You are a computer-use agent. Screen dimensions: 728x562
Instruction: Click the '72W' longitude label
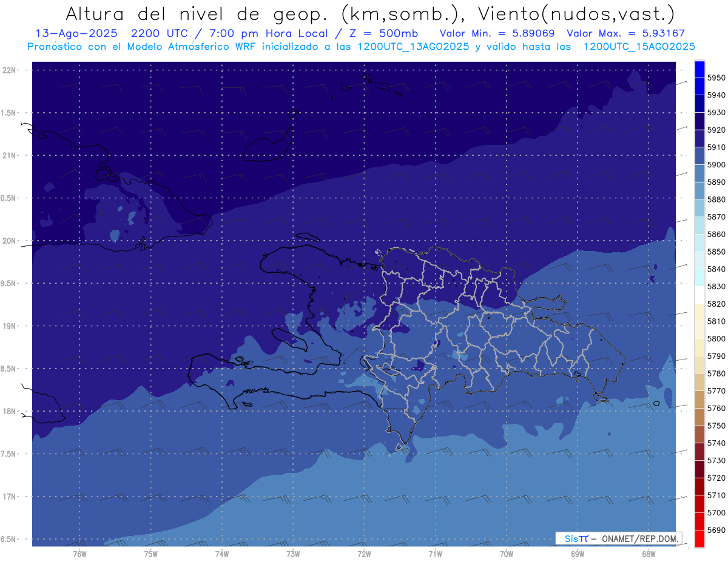[364, 554]
